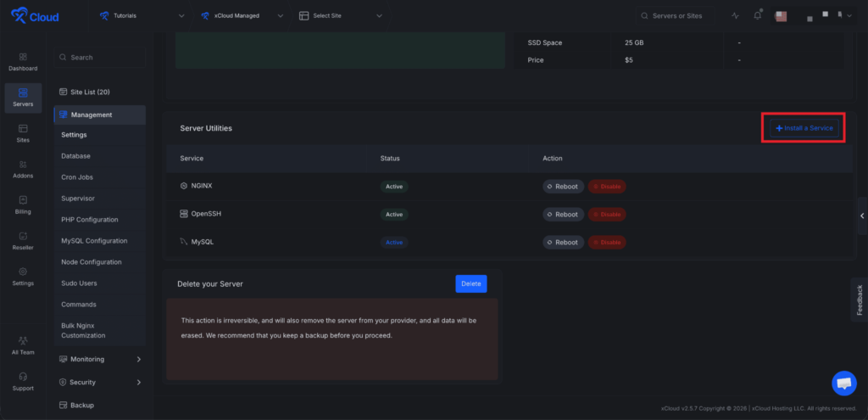Open Site List (20)
This screenshot has height=420, width=868.
pyautogui.click(x=100, y=92)
